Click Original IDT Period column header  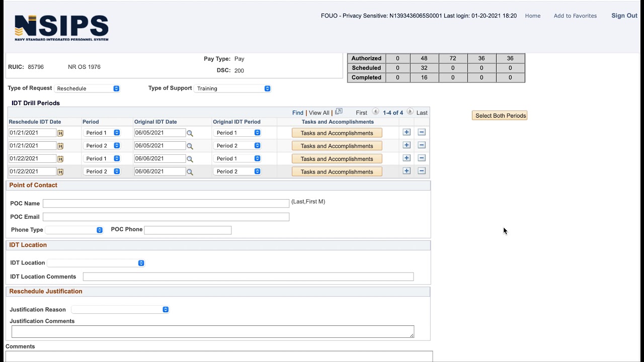[x=236, y=122]
